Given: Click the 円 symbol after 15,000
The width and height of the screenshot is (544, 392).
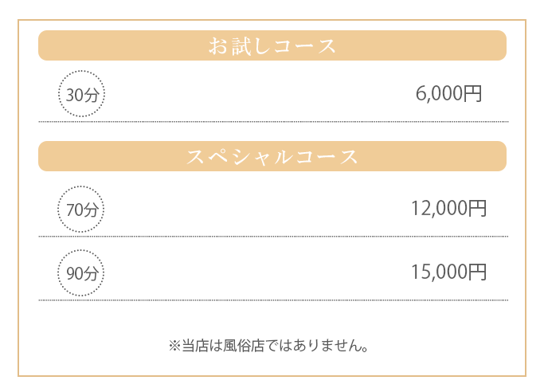Looking at the screenshot, I should click(476, 272).
